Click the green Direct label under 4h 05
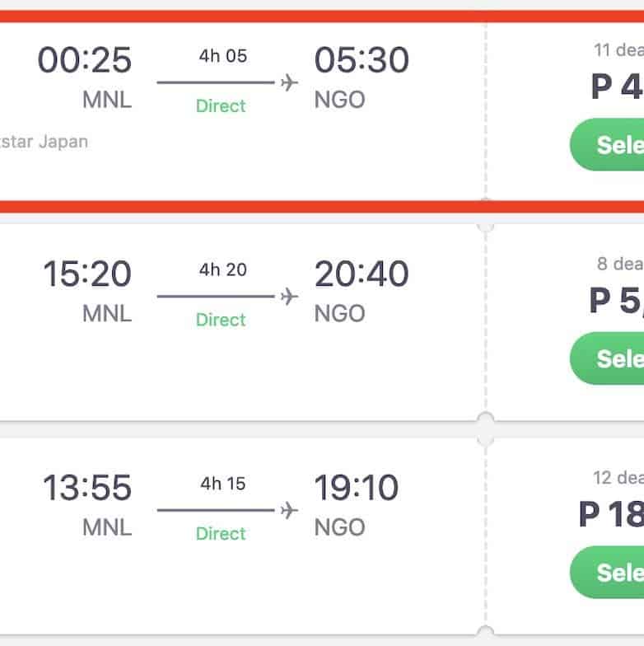Viewport: 644px width, 646px height. click(x=221, y=106)
